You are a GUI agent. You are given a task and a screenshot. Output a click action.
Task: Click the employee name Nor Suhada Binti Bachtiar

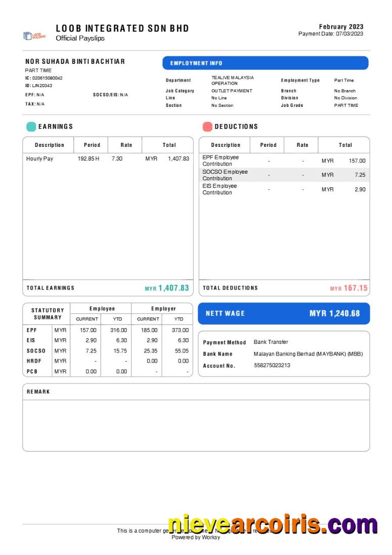(75, 61)
